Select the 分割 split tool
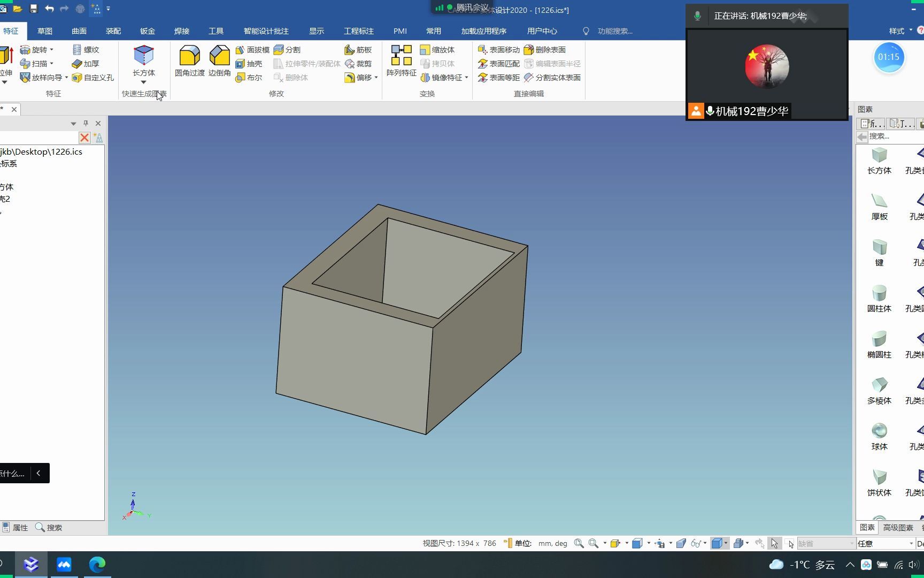Viewport: 924px width, 578px height. point(287,50)
